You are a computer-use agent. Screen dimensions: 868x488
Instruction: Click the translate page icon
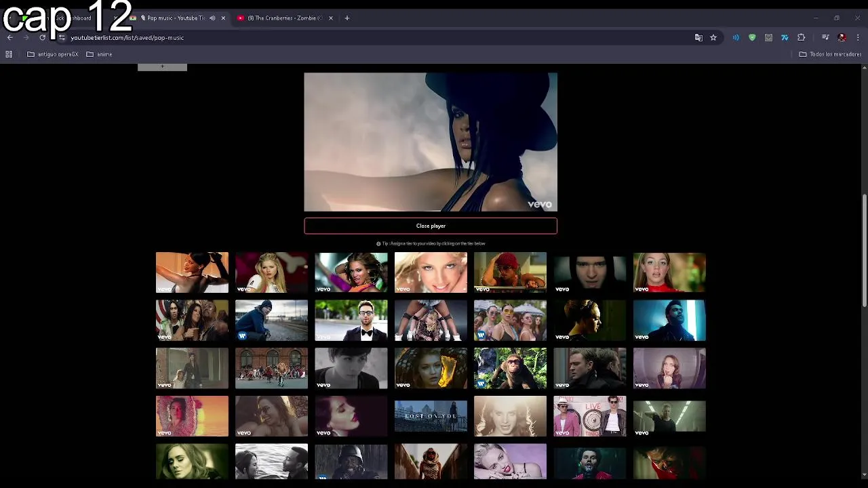coord(698,38)
